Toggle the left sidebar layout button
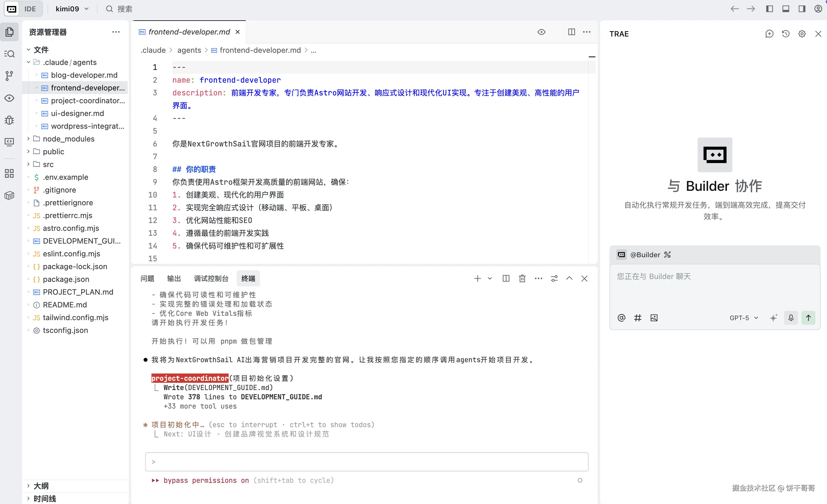The height and width of the screenshot is (504, 827). pyautogui.click(x=770, y=9)
